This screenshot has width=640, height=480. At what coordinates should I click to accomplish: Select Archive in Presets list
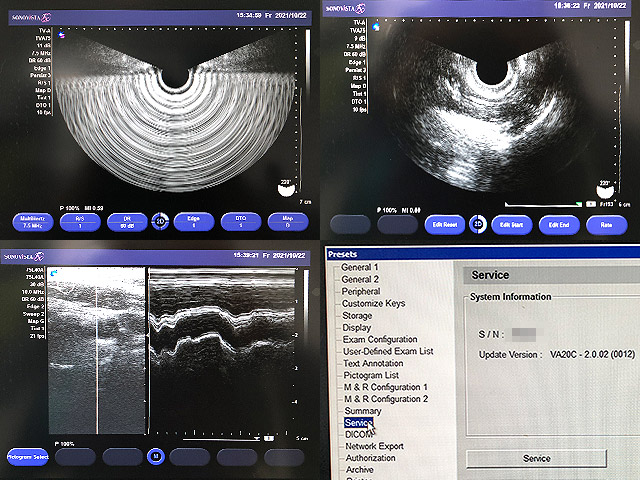(x=360, y=470)
